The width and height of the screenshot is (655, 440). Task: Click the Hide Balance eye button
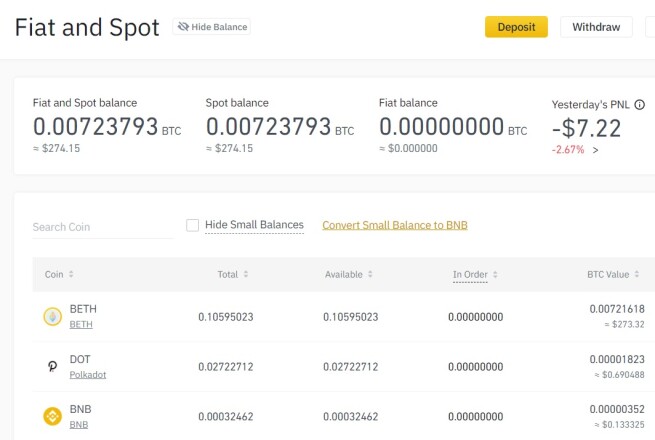coord(212,27)
